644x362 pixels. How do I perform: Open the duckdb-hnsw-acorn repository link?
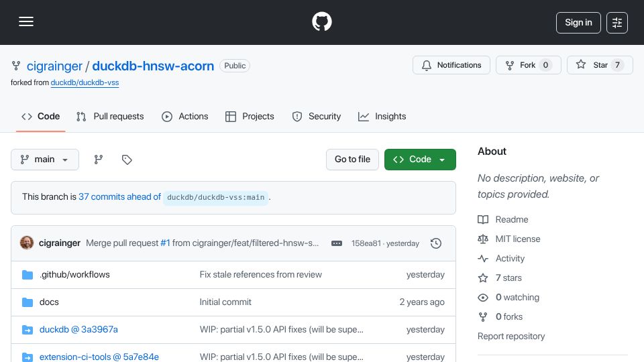(153, 66)
